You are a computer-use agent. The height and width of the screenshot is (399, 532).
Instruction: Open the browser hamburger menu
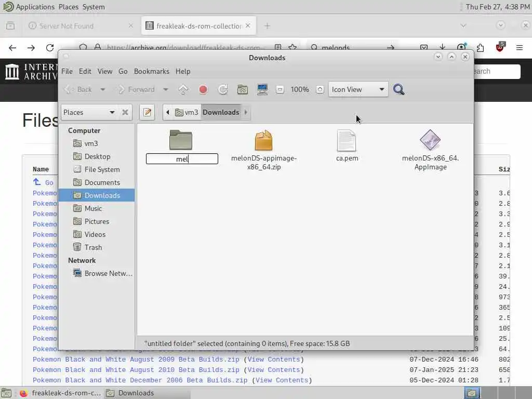click(x=519, y=48)
